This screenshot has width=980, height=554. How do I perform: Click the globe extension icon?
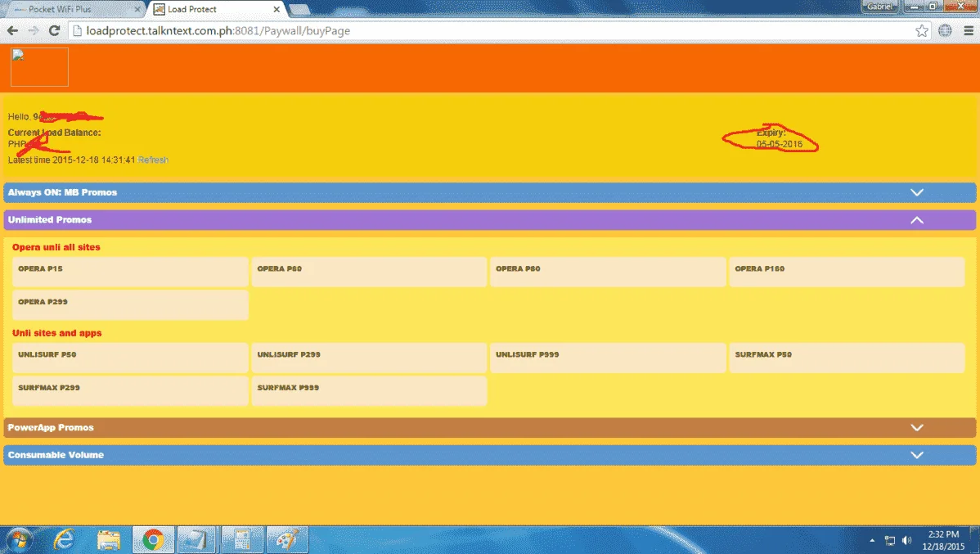coord(945,30)
